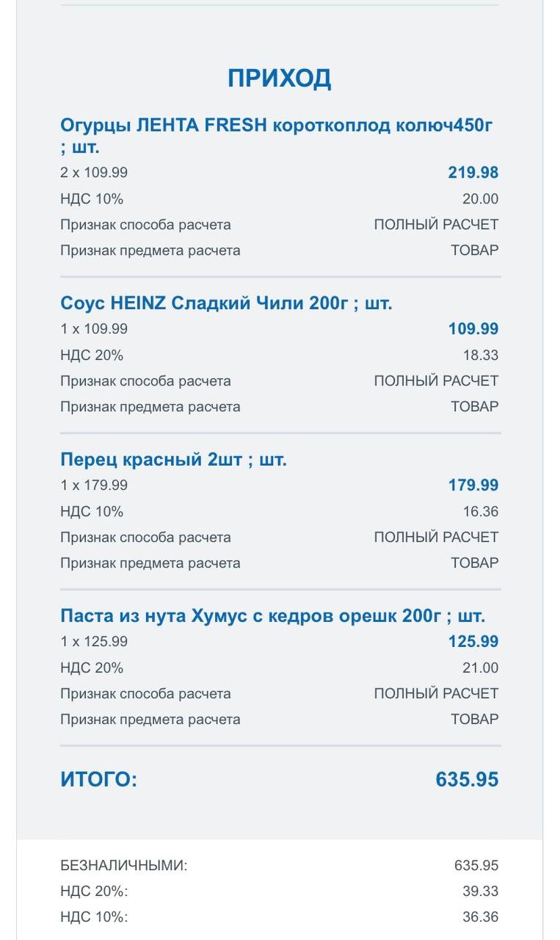Click the bold 125.99 hummus price
560x940 pixels.
pyautogui.click(x=473, y=642)
